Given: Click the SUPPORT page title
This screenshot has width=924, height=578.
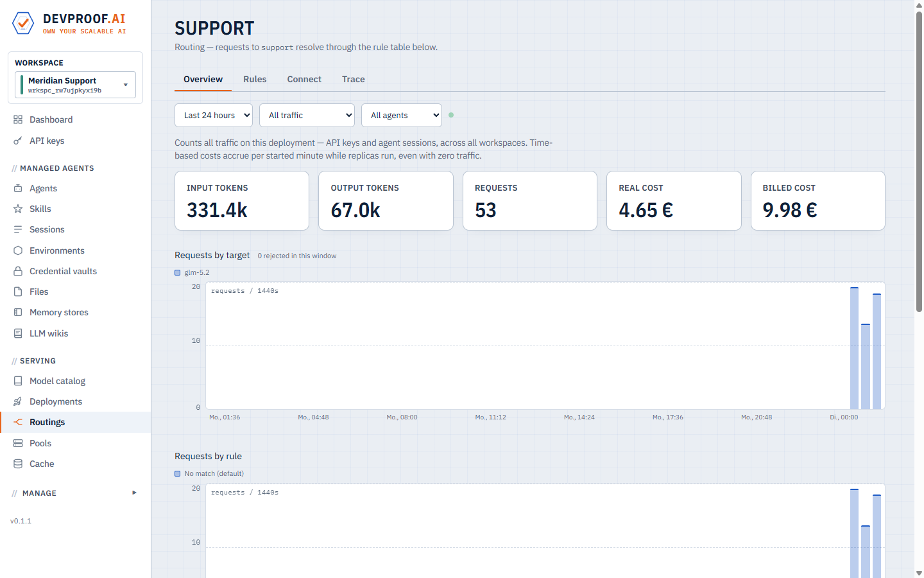Looking at the screenshot, I should point(214,28).
